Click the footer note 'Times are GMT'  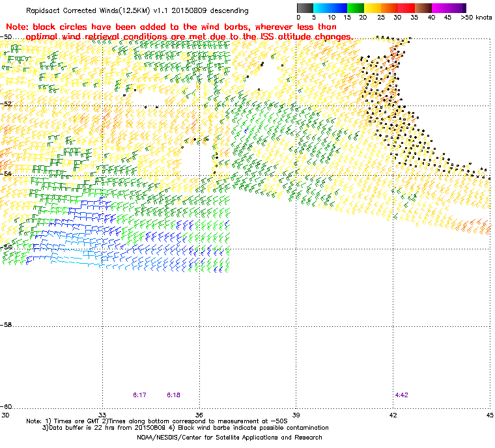(x=76, y=421)
